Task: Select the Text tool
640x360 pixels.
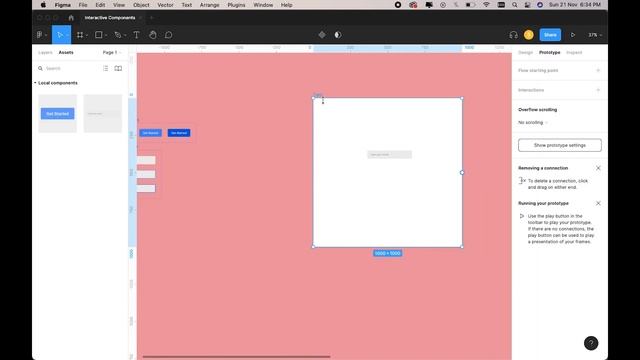Action: [136, 35]
